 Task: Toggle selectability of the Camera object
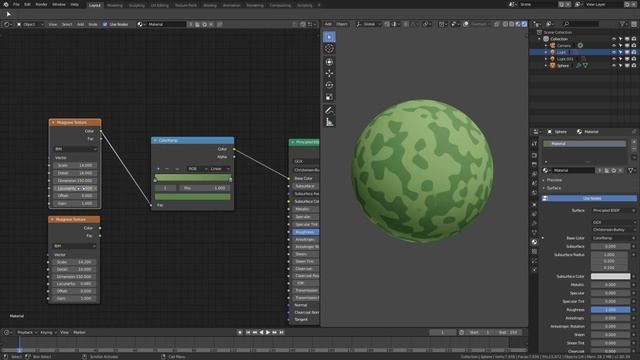click(620, 45)
